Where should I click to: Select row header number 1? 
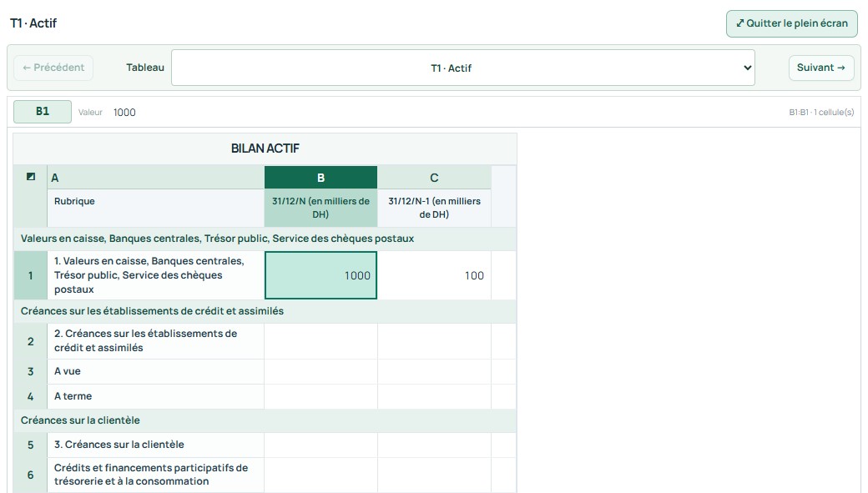click(x=30, y=275)
